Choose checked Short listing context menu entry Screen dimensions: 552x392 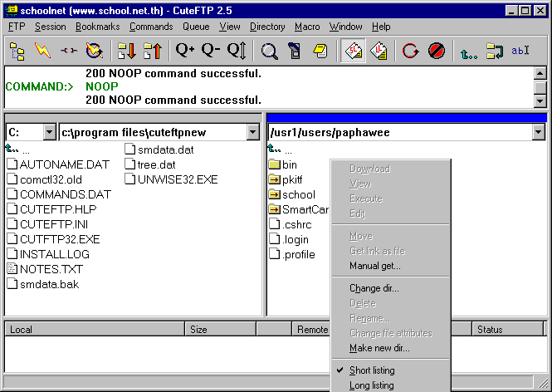391,370
